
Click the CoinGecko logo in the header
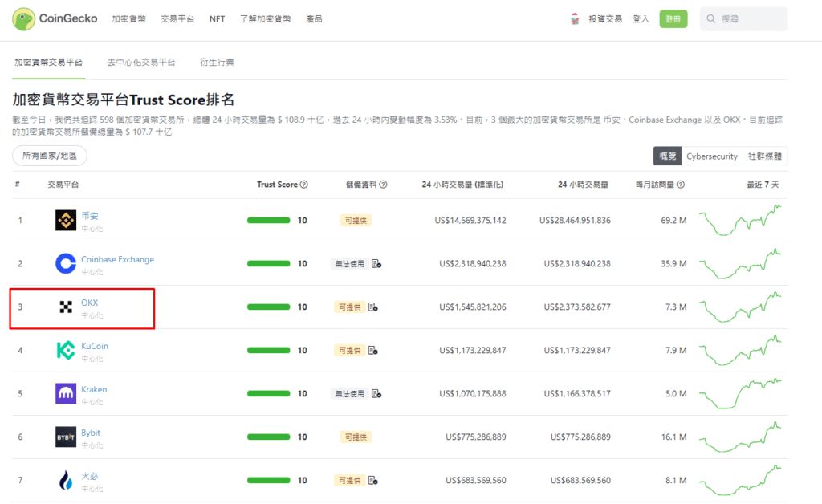coord(55,19)
